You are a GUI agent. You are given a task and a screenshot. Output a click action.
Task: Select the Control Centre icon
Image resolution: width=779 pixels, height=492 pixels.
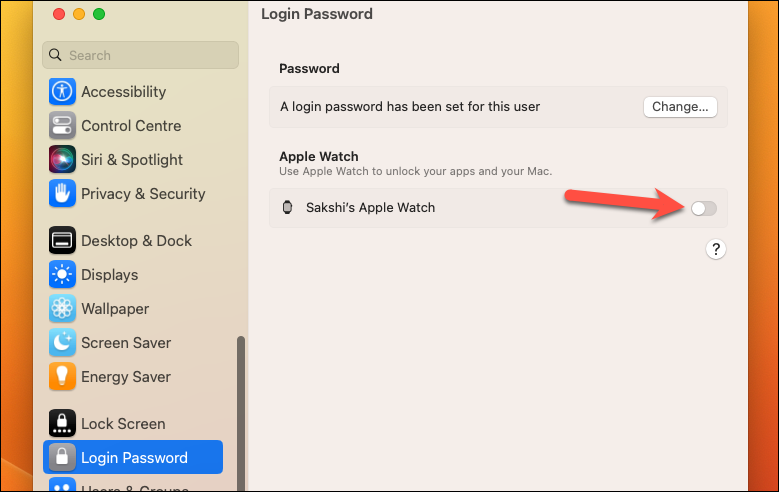(x=62, y=125)
